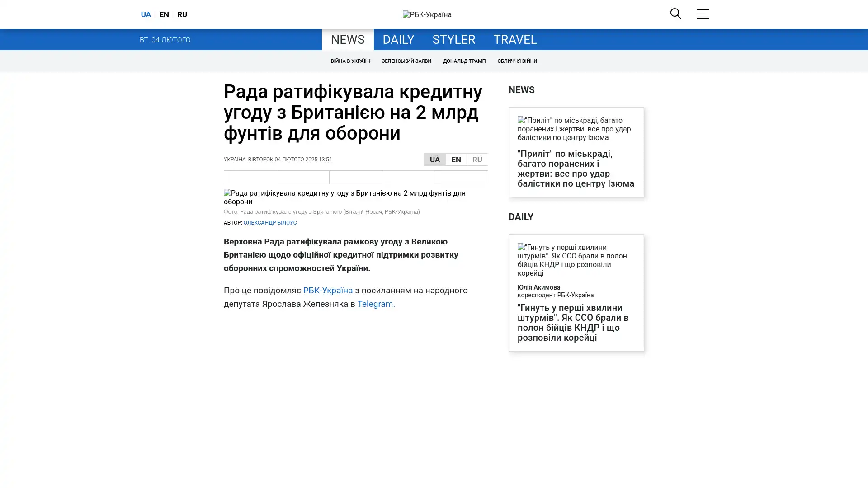This screenshot has width=868, height=488.
Task: Click author link Олександр Білоус
Action: point(270,223)
